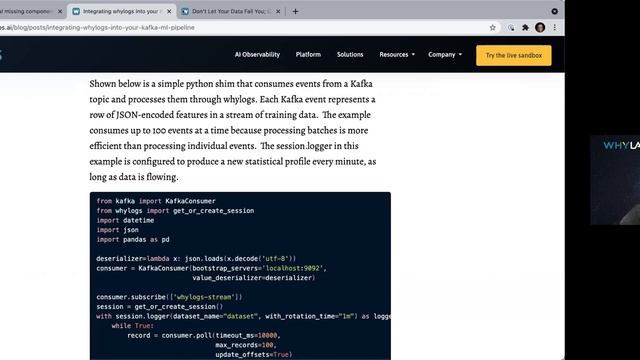Viewport: 640px width, 360px height.
Task: Expand the Resources dropdown menu
Action: click(397, 54)
